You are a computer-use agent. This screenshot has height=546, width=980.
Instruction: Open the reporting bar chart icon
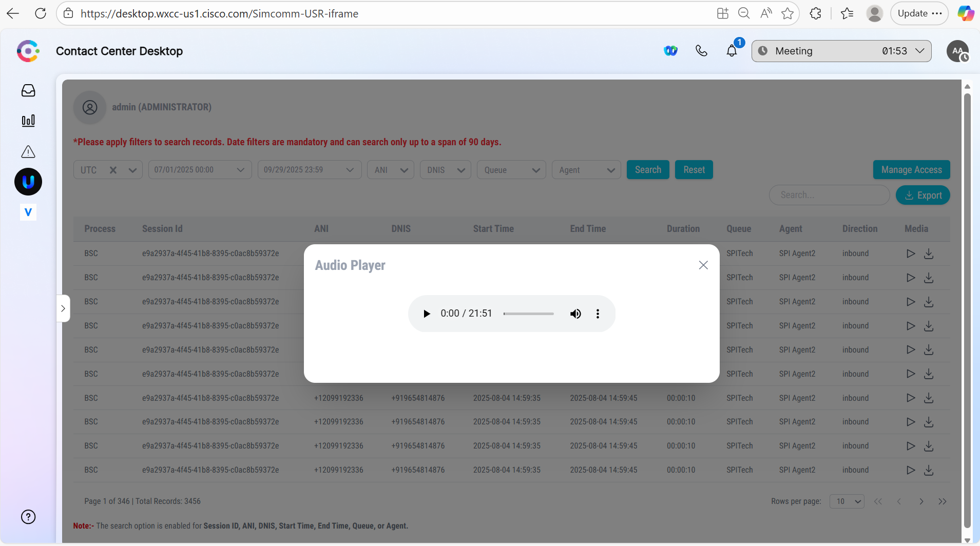click(x=28, y=121)
